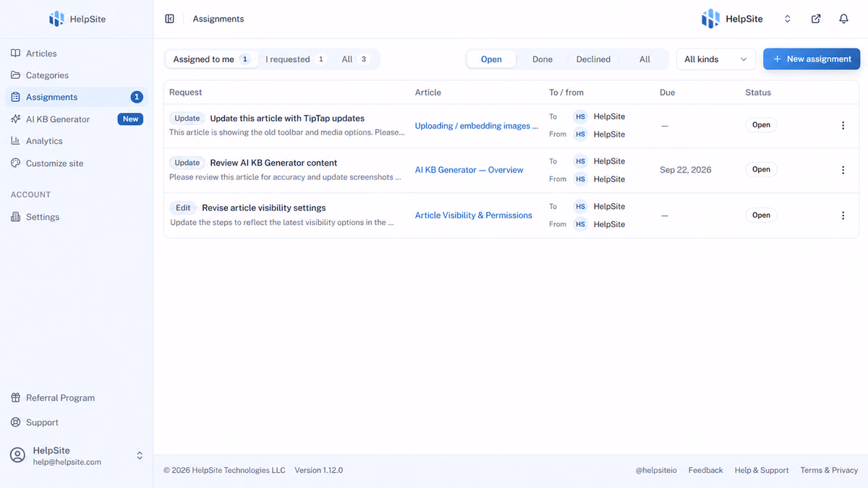Click the New badge beside AI KB Generator

tap(130, 119)
